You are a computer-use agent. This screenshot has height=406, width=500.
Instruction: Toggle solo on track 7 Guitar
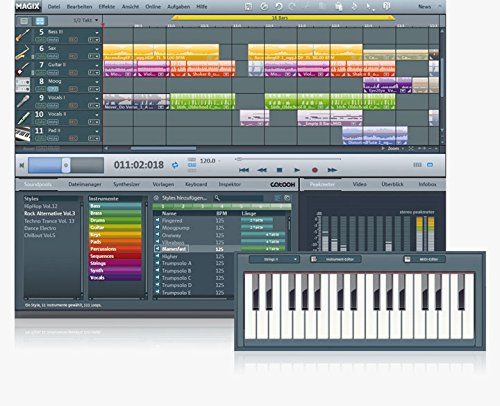click(x=40, y=73)
